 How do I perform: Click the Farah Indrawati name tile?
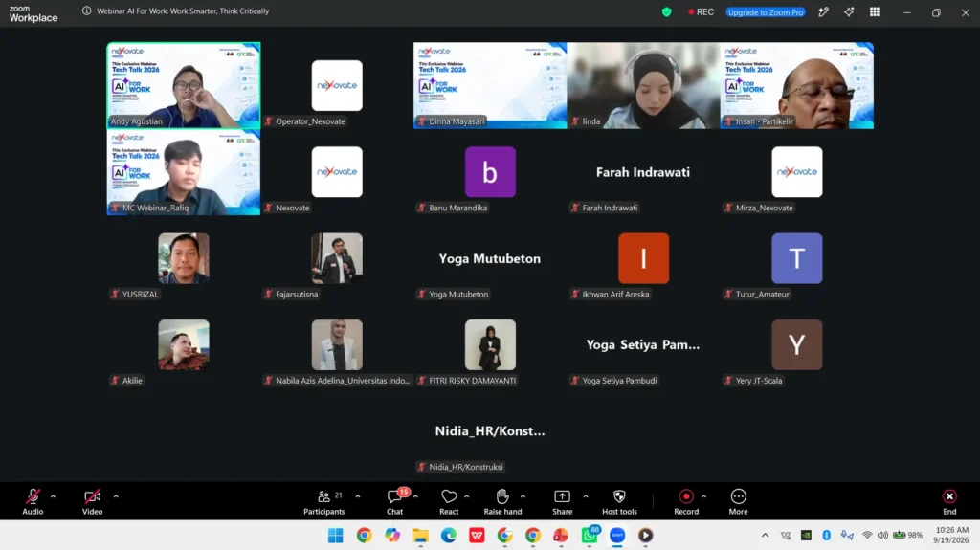[x=643, y=172]
